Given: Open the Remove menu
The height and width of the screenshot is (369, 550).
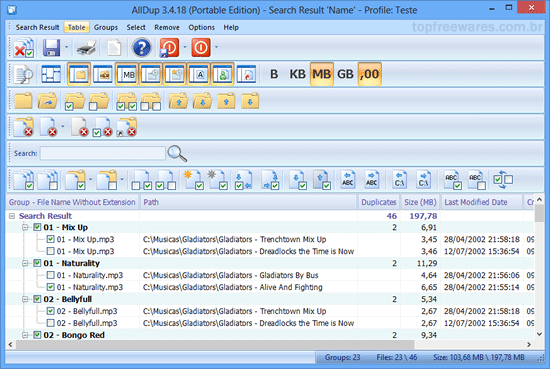Looking at the screenshot, I should click(x=167, y=27).
